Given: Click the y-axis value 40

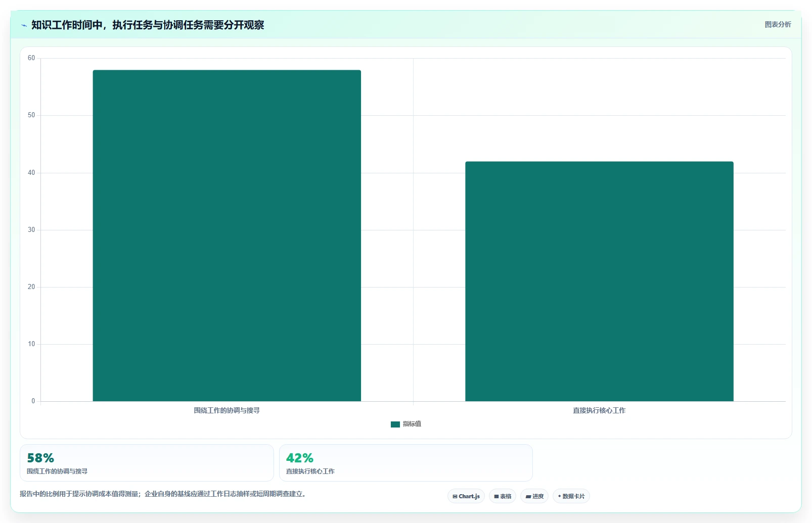Looking at the screenshot, I should pyautogui.click(x=31, y=173).
